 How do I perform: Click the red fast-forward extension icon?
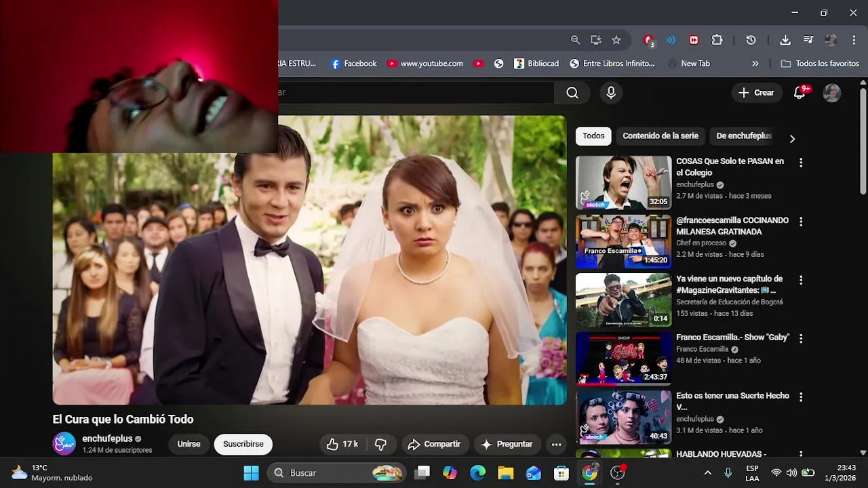pos(694,40)
